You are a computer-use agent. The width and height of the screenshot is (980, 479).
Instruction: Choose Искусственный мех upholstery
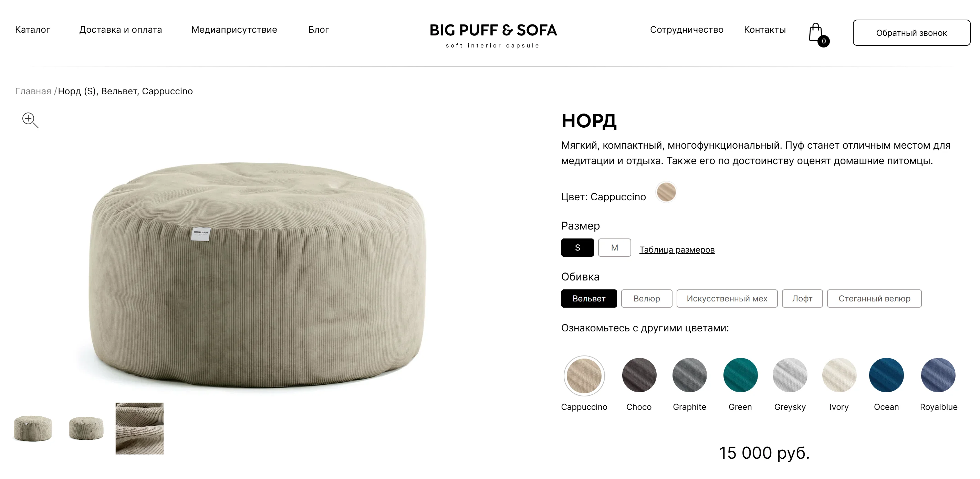(727, 298)
